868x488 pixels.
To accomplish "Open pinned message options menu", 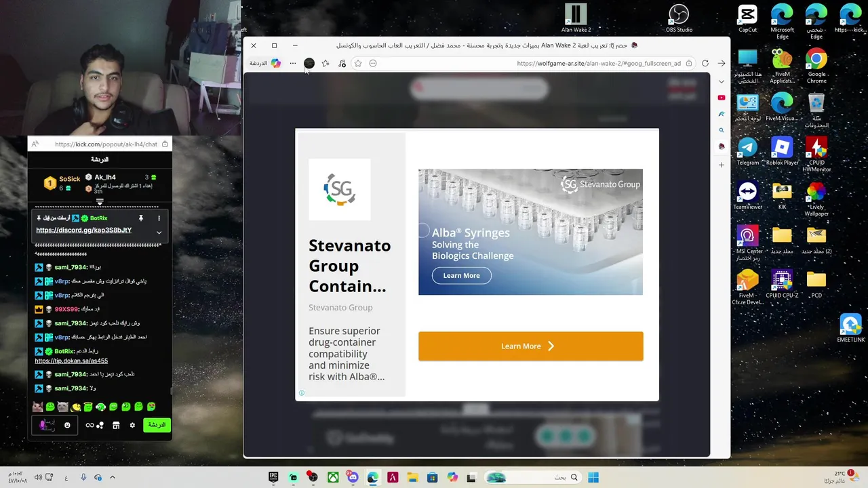I will tap(159, 218).
